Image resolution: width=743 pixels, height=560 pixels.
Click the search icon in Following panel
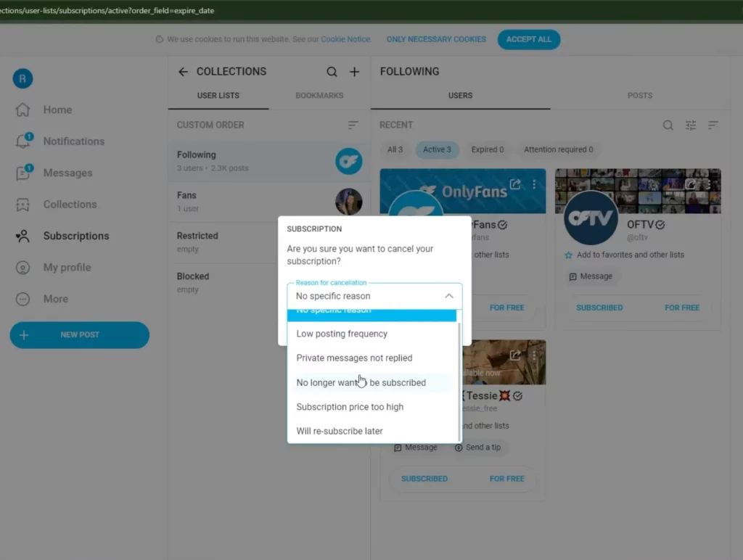tap(668, 125)
